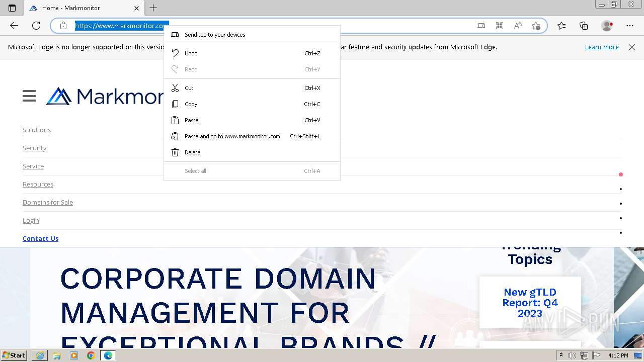This screenshot has height=362, width=644.
Task: Click the scissors Cut icon
Action: pos(175,88)
